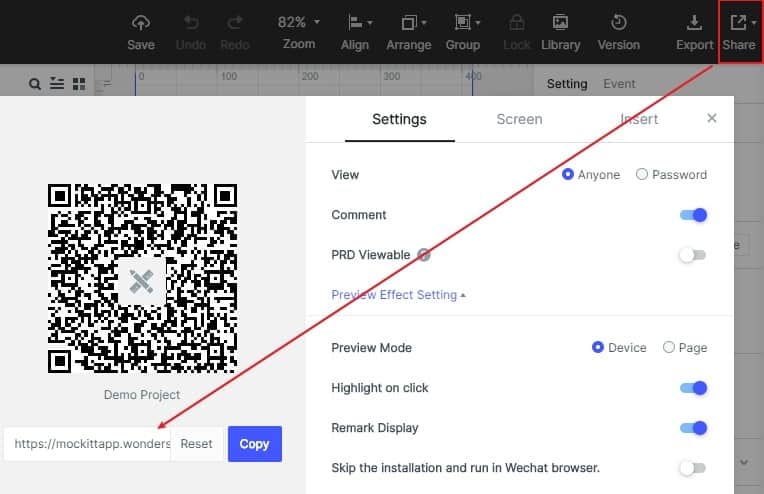Switch to grid view icon
Viewport: 764px width, 494px height.
tap(79, 84)
